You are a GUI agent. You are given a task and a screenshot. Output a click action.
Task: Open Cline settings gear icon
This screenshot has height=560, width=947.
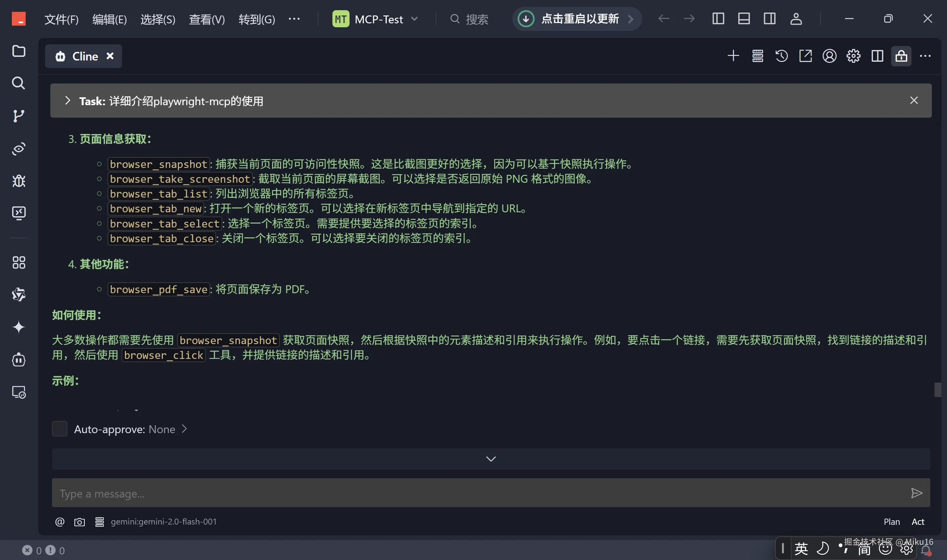coord(853,56)
